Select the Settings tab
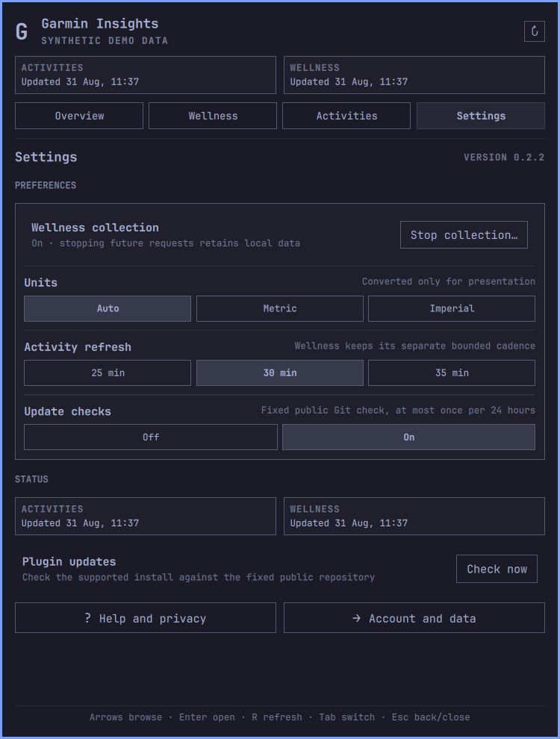Viewport: 560px width, 739px height. tap(481, 116)
